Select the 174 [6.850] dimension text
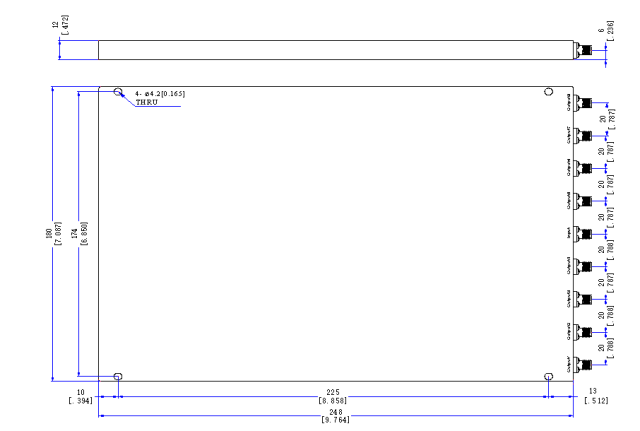640x431 pixels. coord(79,233)
